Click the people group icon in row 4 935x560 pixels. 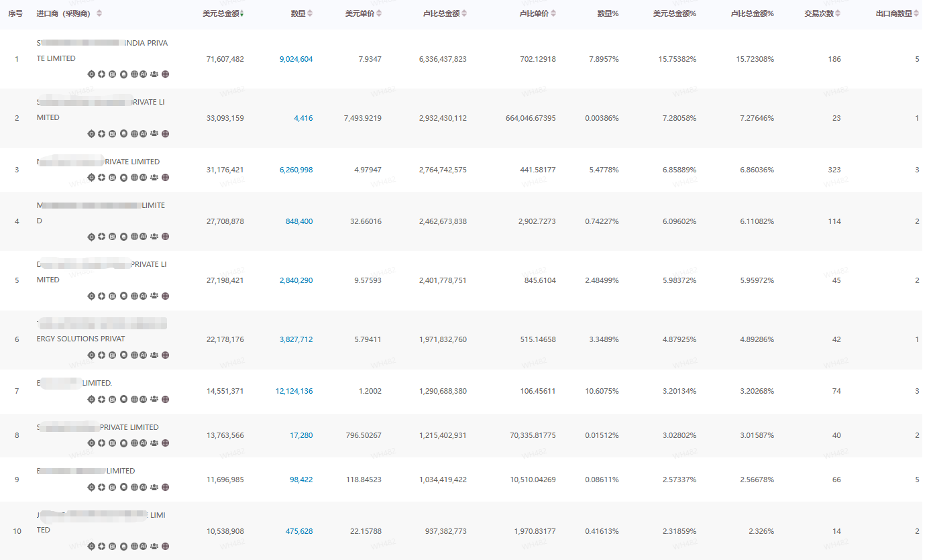click(154, 237)
